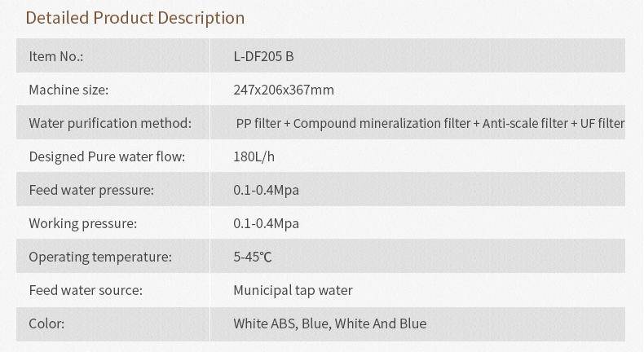This screenshot has width=644, height=352.
Task: Click the 180L/h flow value
Action: pos(254,156)
